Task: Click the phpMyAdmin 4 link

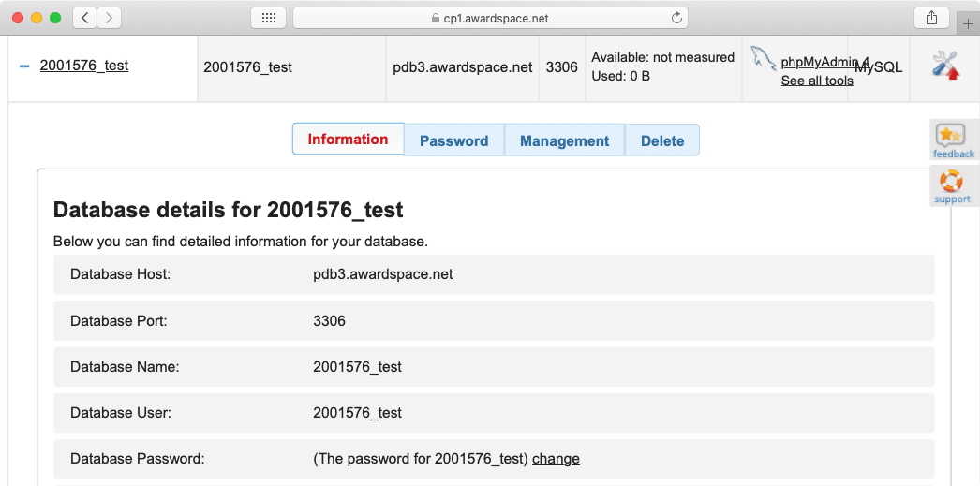Action: click(824, 63)
